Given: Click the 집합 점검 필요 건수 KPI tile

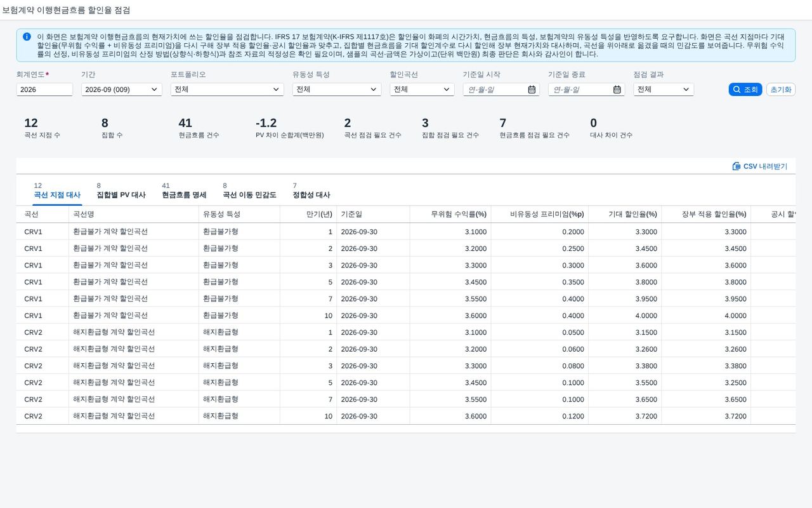Looking at the screenshot, I should click(x=450, y=128).
